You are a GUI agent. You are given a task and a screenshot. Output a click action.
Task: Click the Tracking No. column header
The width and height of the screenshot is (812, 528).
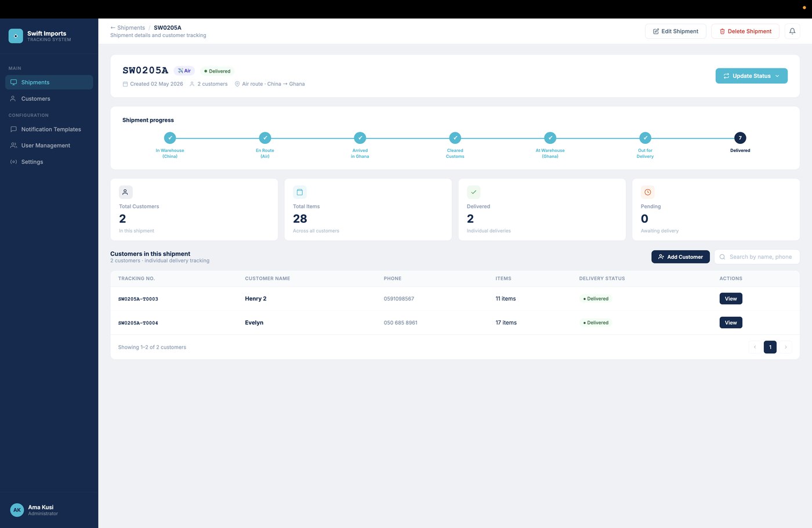[x=136, y=279]
